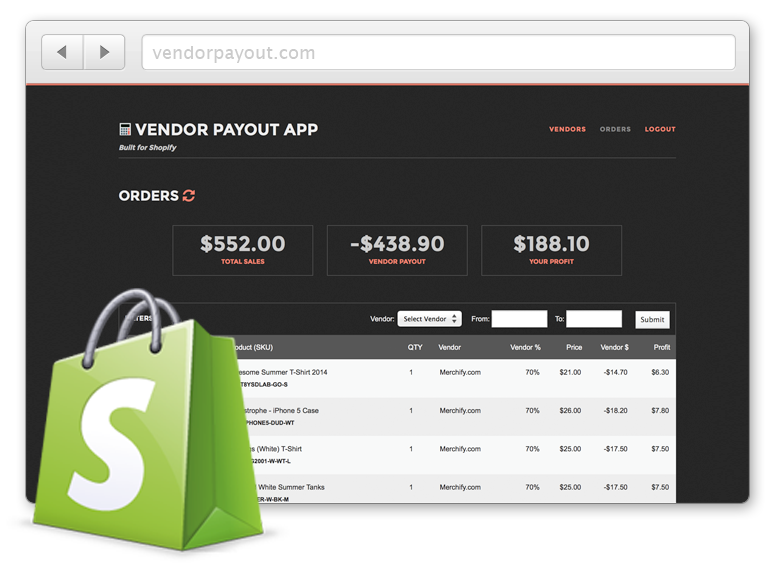Screen dimensions: 781x574
Task: Click the QTY column header
Action: (414, 347)
